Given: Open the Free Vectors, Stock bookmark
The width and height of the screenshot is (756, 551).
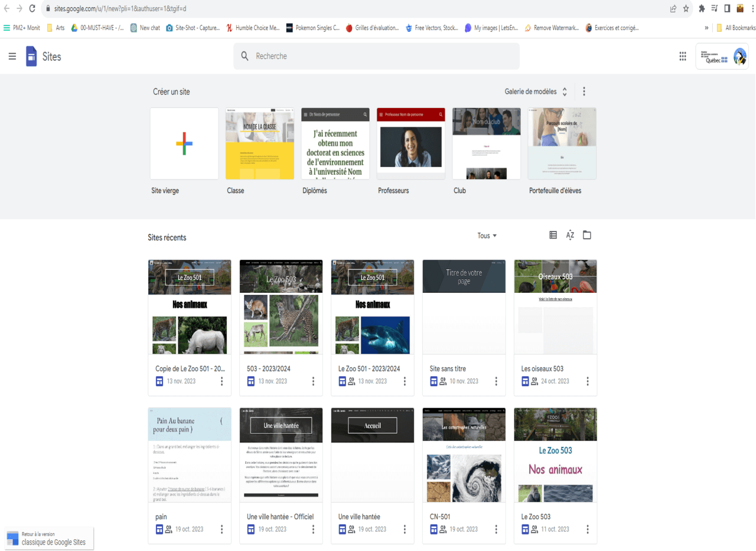Looking at the screenshot, I should pyautogui.click(x=432, y=28).
